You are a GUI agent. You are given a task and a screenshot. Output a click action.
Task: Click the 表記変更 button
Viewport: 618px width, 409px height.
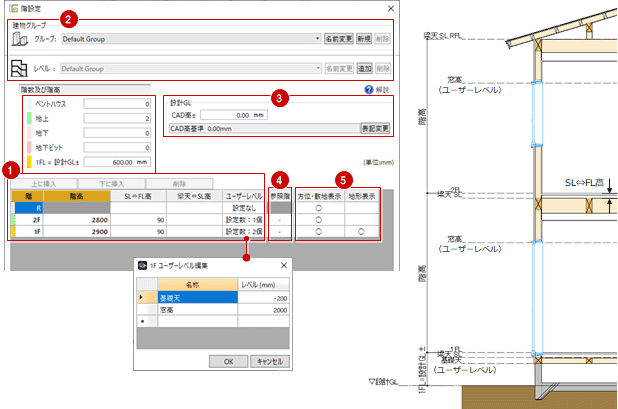tap(373, 128)
